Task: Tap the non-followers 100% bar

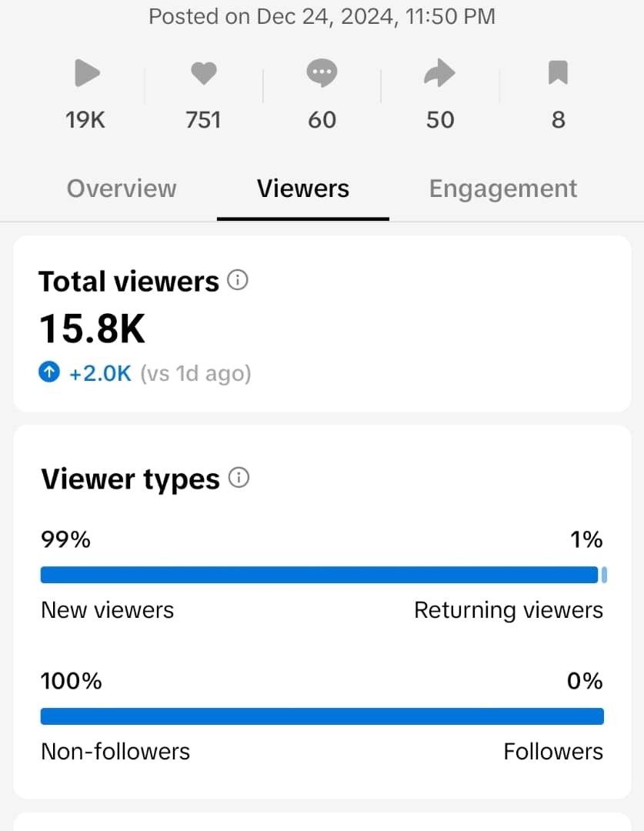Action: coord(322,716)
